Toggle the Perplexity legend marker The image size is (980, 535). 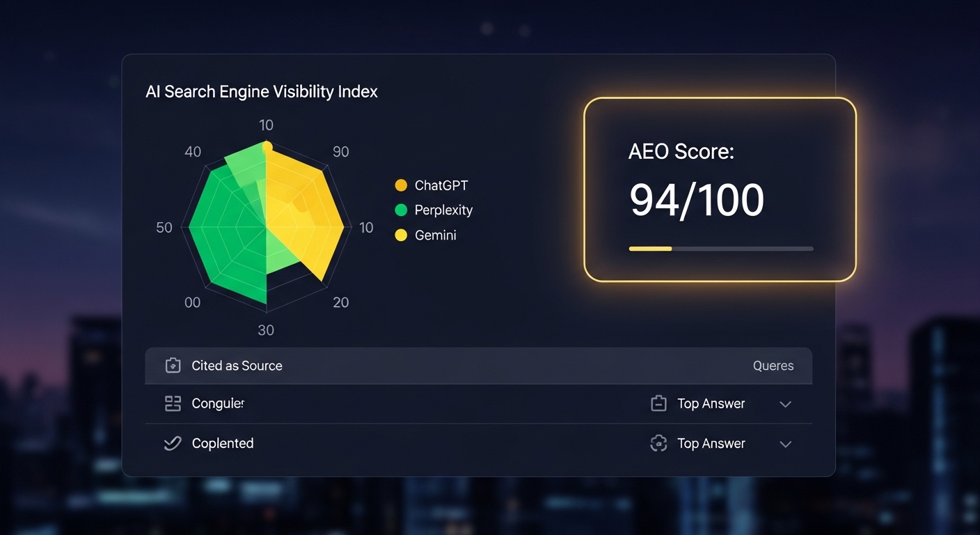tap(401, 210)
